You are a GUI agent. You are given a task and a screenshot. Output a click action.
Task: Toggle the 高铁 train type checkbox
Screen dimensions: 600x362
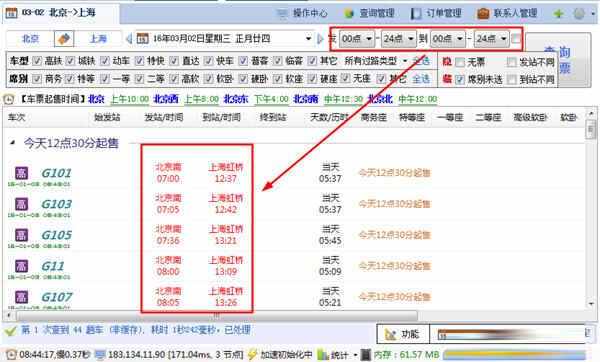[37, 61]
